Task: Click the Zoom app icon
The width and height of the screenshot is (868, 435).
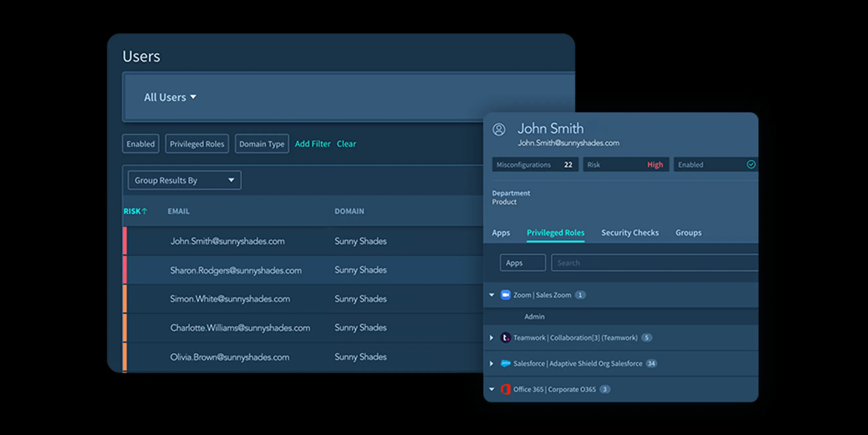Action: [x=505, y=295]
